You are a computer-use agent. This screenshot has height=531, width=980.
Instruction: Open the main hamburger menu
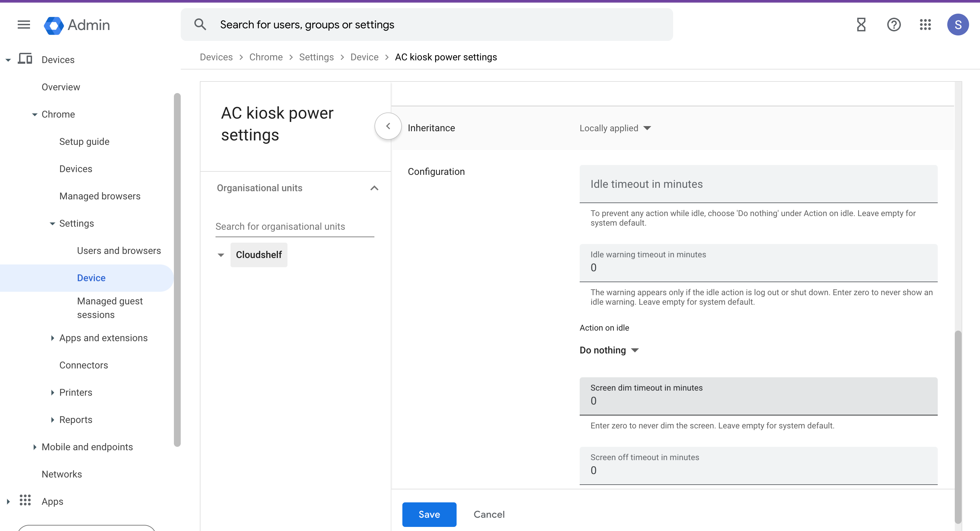pyautogui.click(x=24, y=25)
